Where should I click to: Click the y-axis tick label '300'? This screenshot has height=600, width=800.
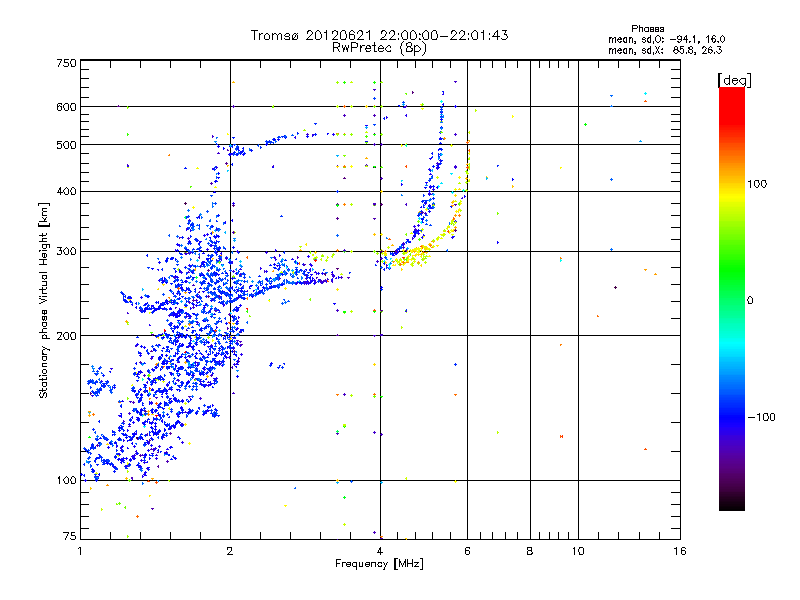click(x=66, y=251)
